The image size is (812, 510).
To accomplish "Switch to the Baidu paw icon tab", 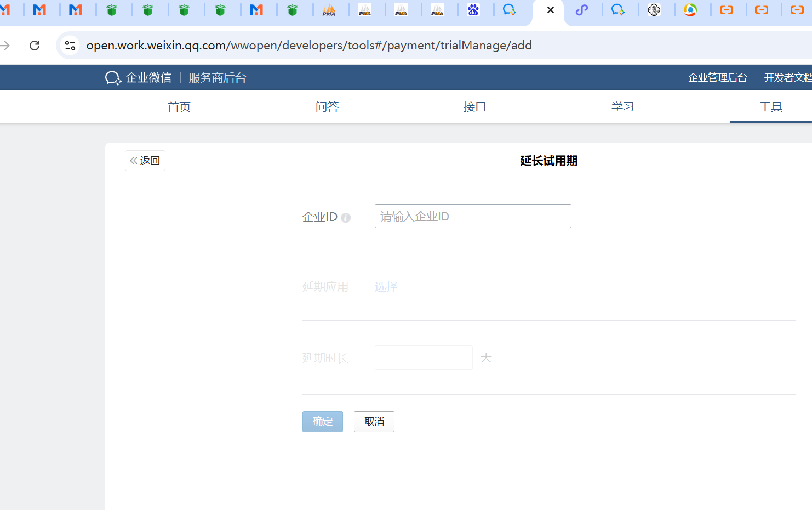I will 473,10.
